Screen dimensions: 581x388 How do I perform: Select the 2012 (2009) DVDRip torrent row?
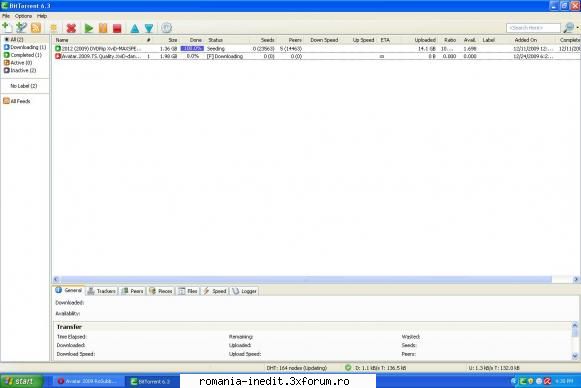click(317, 49)
